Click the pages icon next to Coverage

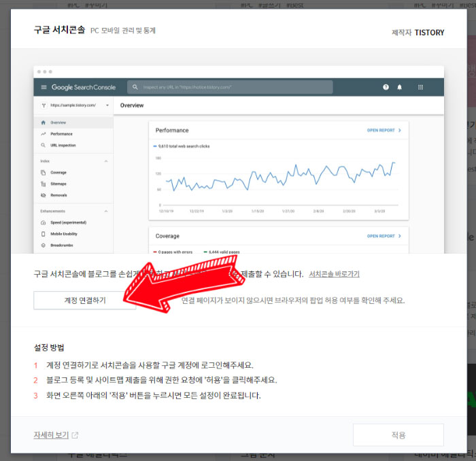[x=43, y=173]
